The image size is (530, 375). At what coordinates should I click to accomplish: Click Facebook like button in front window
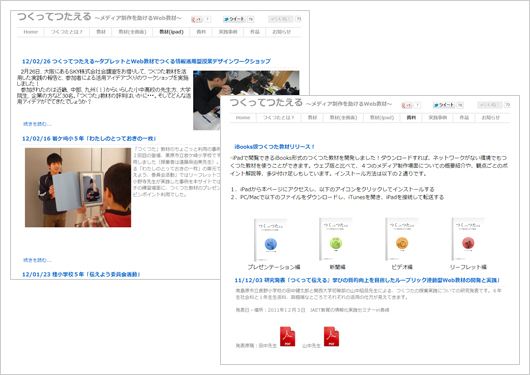tap(490, 105)
